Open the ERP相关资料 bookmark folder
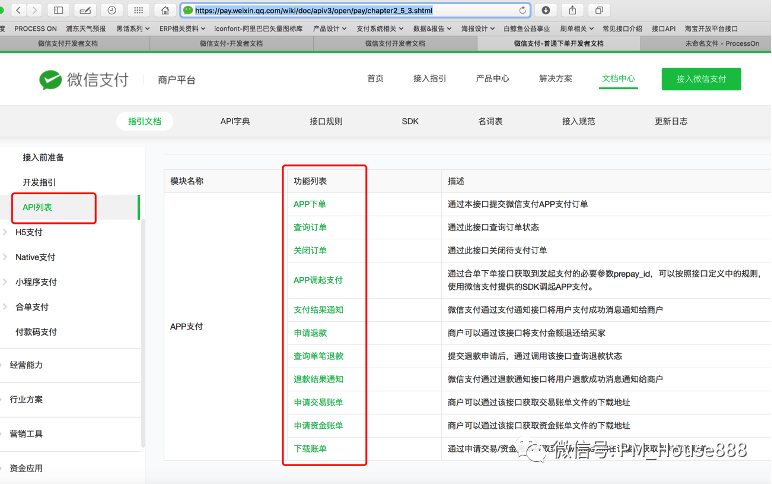The width and height of the screenshot is (772, 484). point(182,29)
